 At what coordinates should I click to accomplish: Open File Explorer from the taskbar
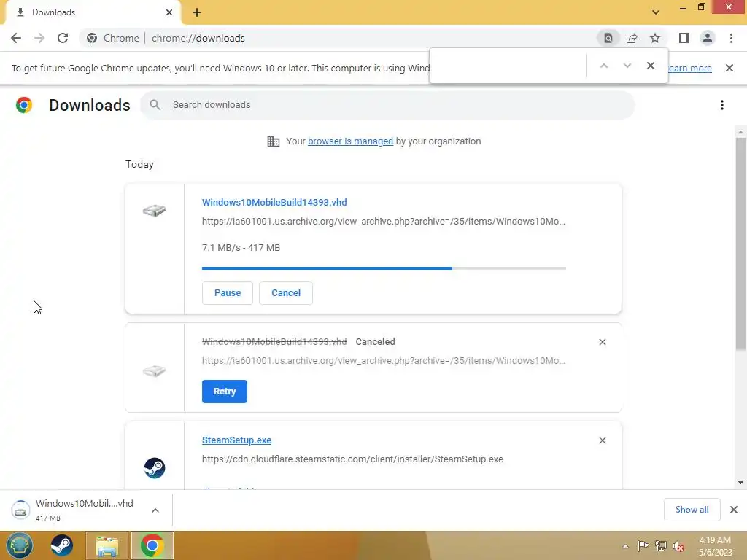[x=107, y=545]
